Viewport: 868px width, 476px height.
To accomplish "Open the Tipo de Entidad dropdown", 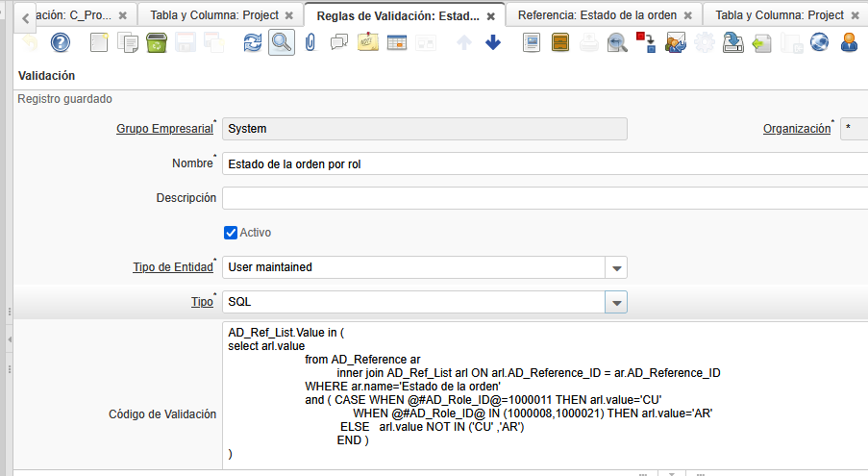I will click(617, 267).
